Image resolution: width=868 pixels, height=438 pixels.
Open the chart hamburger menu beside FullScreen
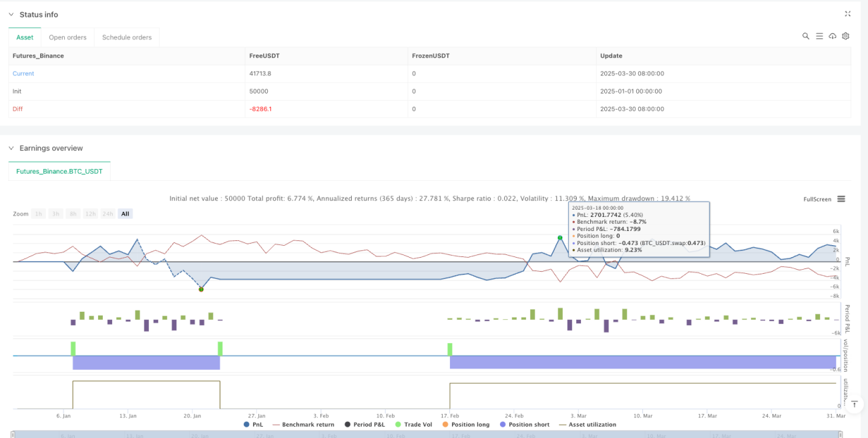tap(841, 199)
